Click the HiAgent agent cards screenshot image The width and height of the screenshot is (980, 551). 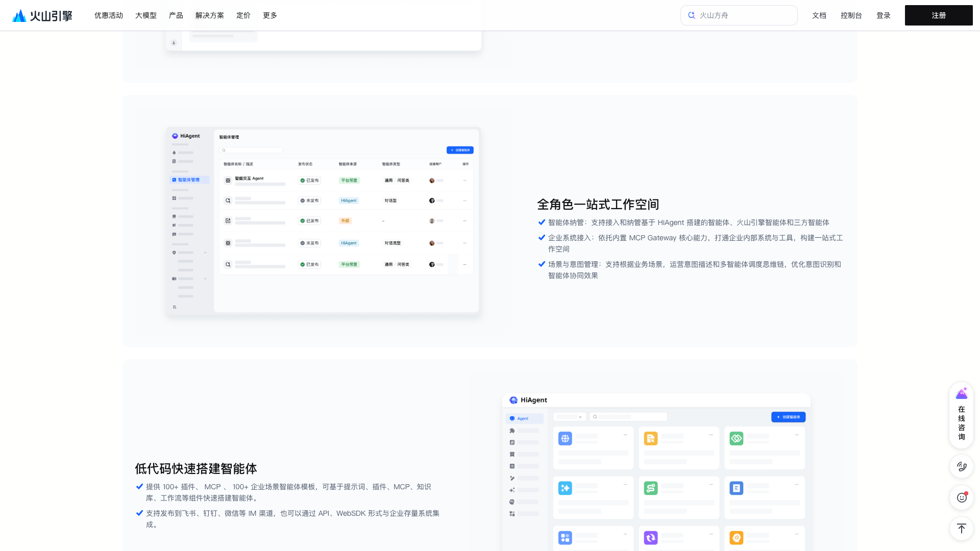click(656, 472)
